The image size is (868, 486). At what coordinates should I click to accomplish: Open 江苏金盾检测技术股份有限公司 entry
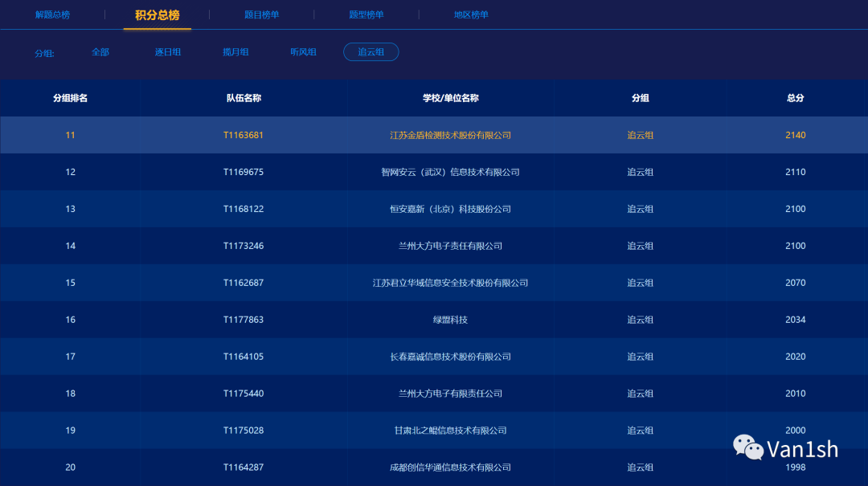pos(450,135)
